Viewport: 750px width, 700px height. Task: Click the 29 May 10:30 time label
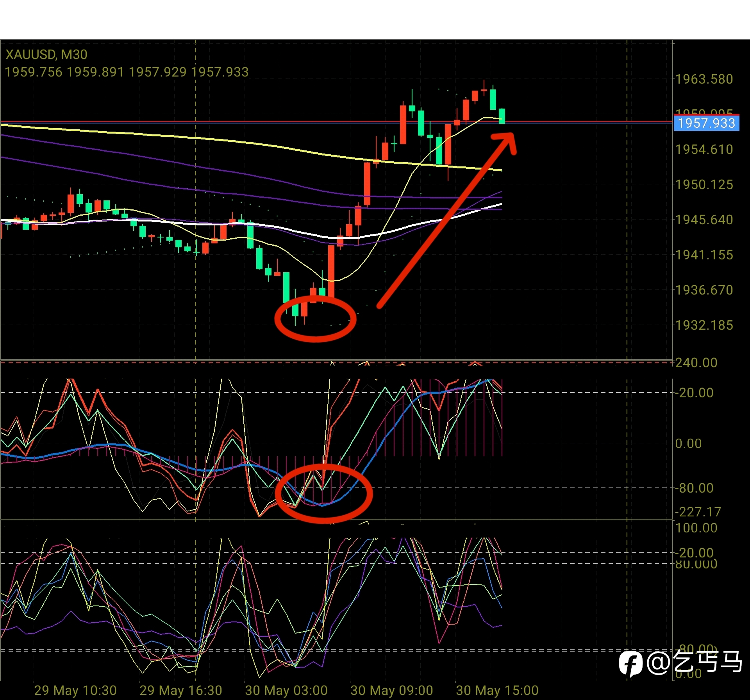click(x=75, y=690)
